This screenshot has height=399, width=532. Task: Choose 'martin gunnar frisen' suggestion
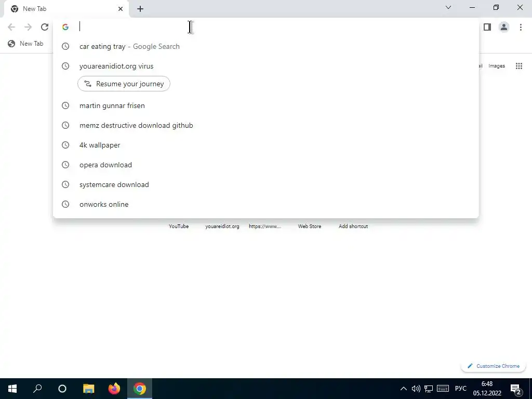[x=265, y=105]
